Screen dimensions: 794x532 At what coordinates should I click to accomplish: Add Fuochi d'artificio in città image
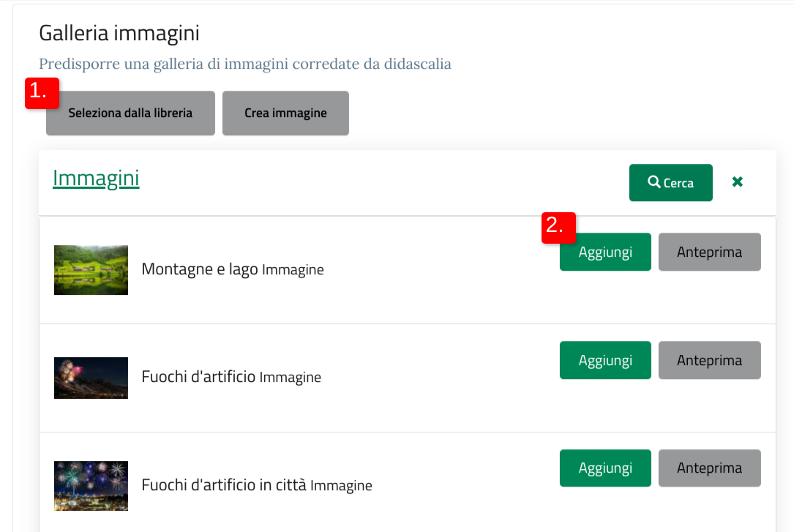605,468
